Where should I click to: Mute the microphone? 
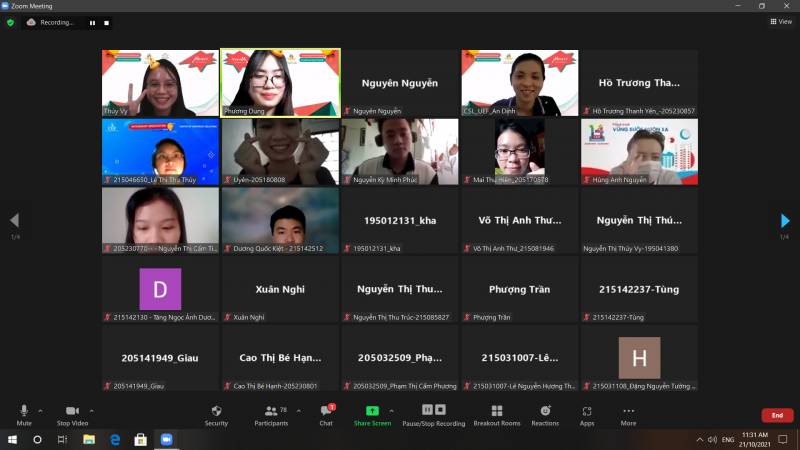pyautogui.click(x=24, y=415)
